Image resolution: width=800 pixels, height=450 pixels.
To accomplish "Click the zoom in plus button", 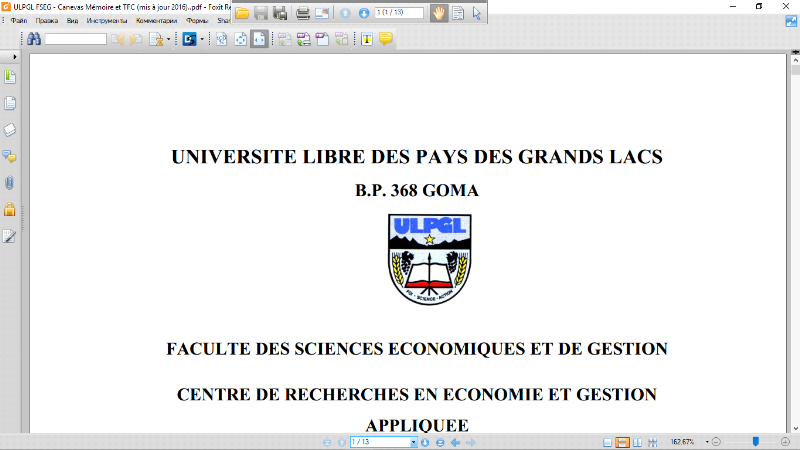I will (x=786, y=442).
